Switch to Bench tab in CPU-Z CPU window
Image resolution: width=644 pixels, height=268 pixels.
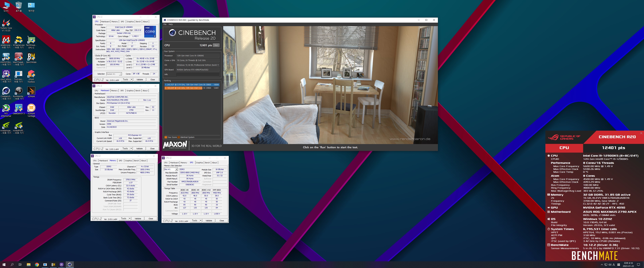coord(138,21)
